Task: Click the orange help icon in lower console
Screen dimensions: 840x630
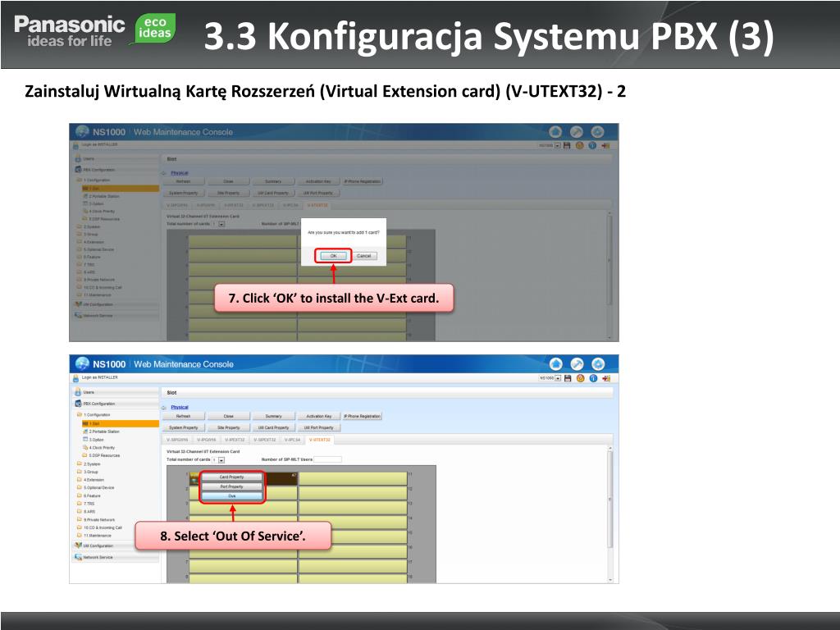Action: (580, 378)
